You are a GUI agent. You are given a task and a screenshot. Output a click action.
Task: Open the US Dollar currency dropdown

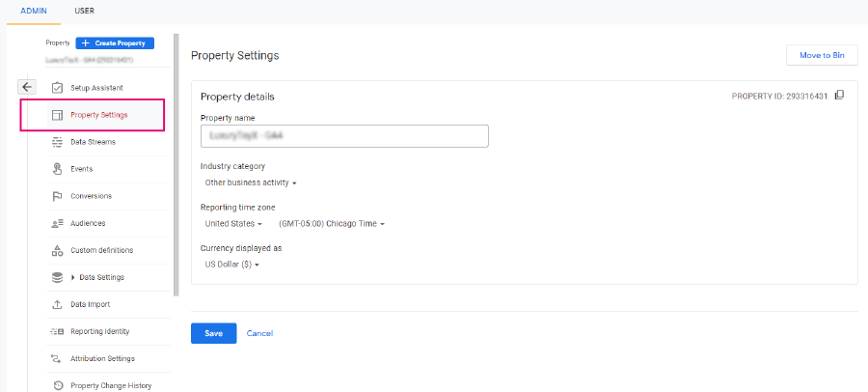pos(231,265)
